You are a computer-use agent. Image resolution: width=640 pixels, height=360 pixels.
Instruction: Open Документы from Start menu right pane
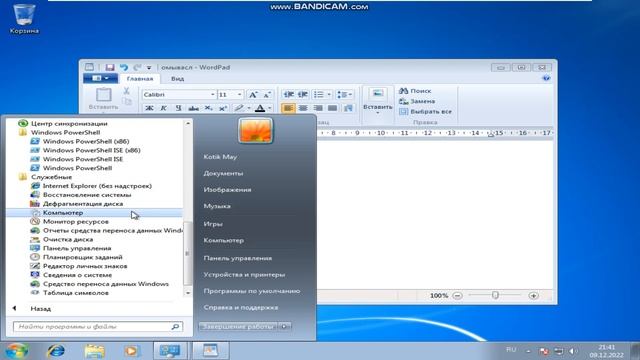pos(223,173)
